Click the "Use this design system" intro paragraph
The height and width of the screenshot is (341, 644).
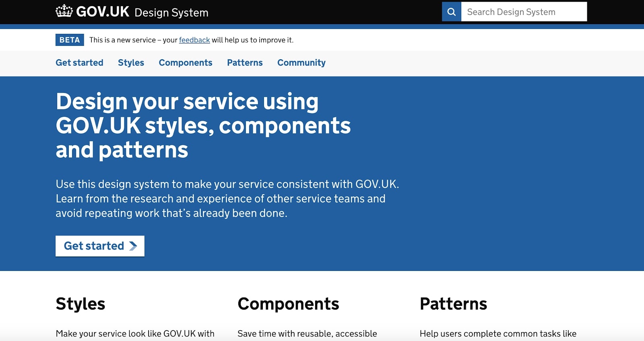pyautogui.click(x=227, y=198)
